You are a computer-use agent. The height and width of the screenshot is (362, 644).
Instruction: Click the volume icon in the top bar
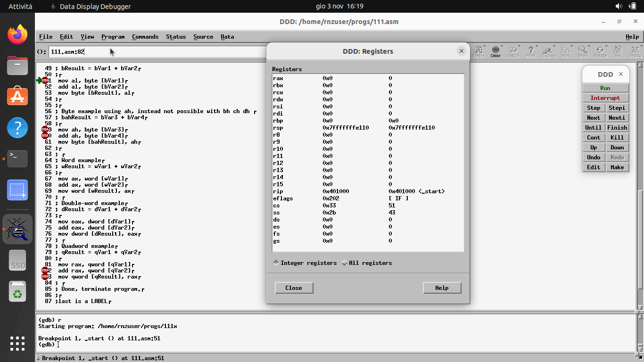pyautogui.click(x=619, y=6)
